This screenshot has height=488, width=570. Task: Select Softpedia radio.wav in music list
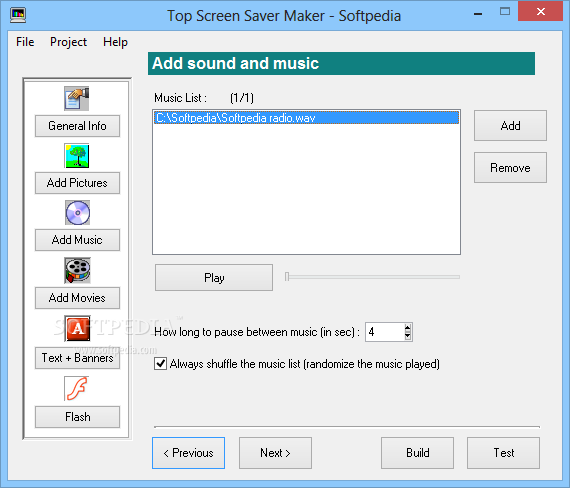(306, 118)
